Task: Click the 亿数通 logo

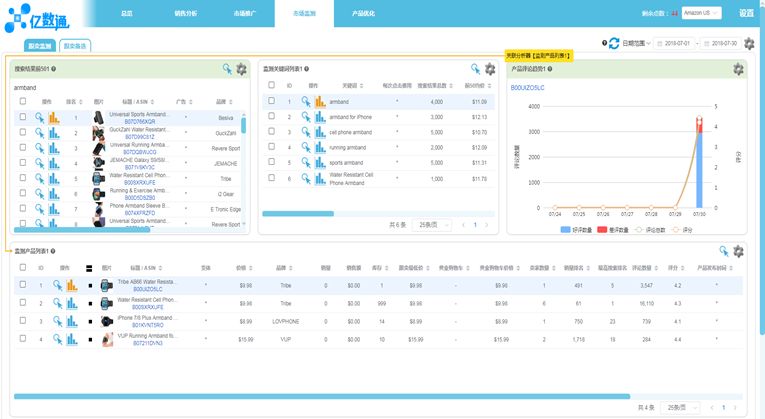Action: [37, 19]
